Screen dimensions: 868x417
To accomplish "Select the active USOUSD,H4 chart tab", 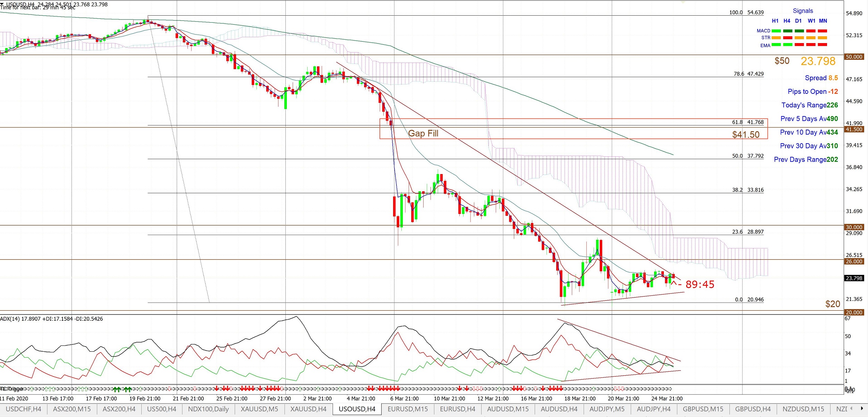I will [357, 409].
